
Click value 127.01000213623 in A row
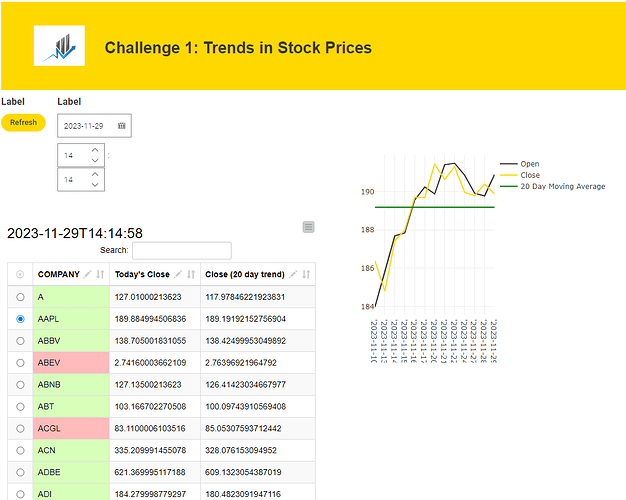click(148, 297)
